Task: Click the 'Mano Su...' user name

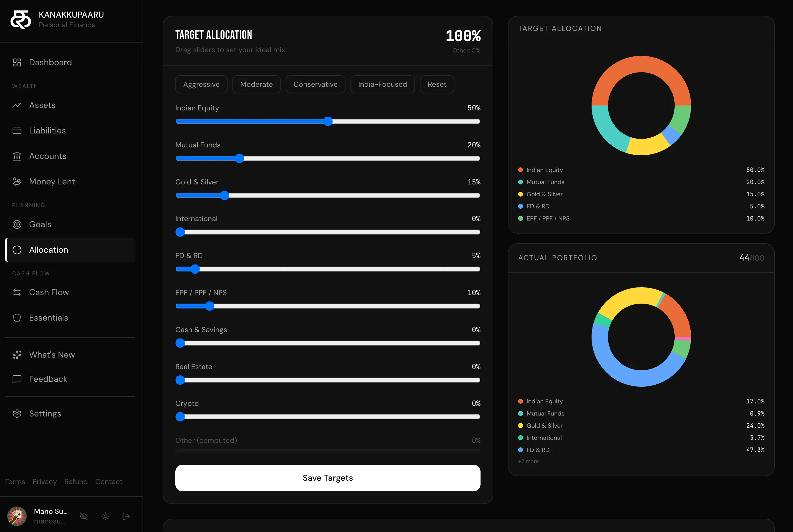Action: [51, 511]
